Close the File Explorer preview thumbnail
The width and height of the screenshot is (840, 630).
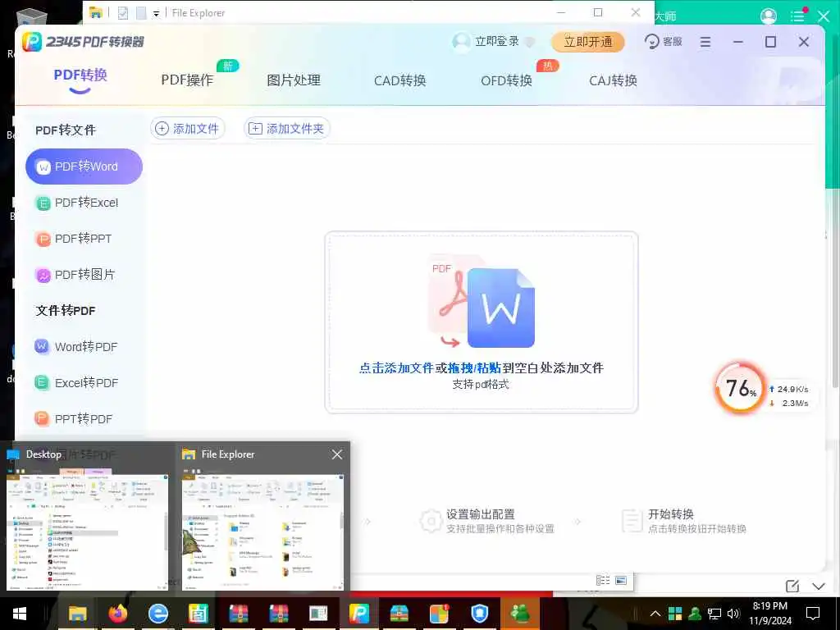click(337, 454)
